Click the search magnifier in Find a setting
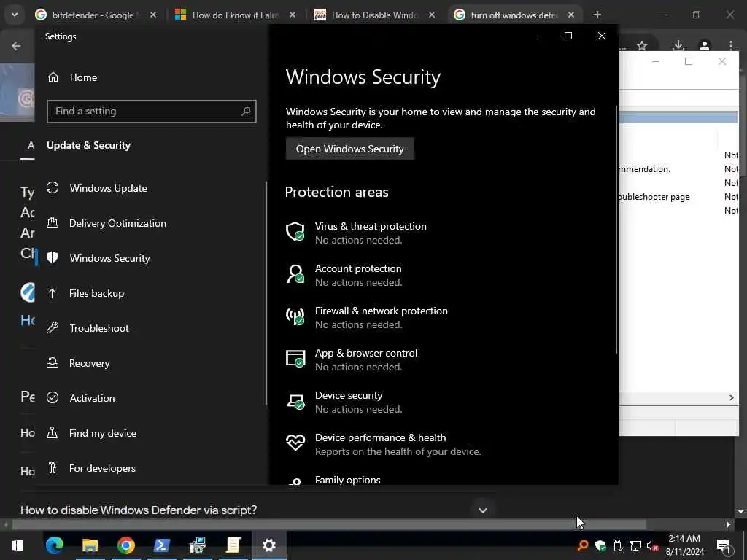Screen dimensions: 747x560 click(246, 111)
